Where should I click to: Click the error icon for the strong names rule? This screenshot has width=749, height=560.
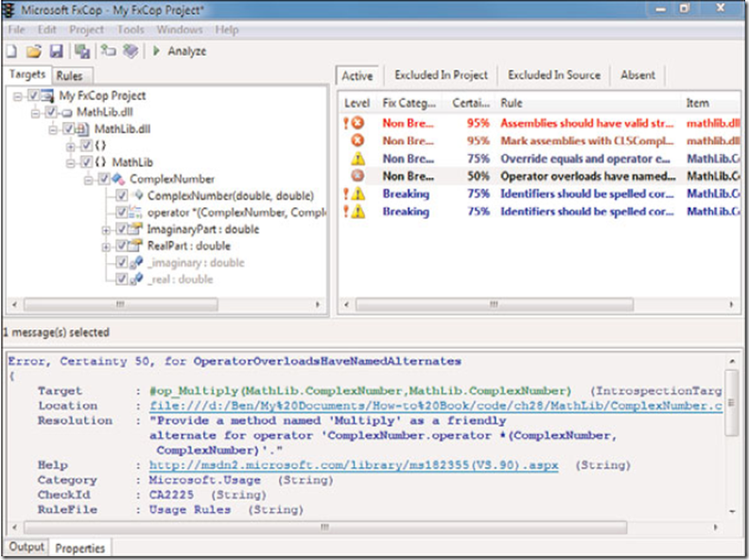[x=357, y=123]
